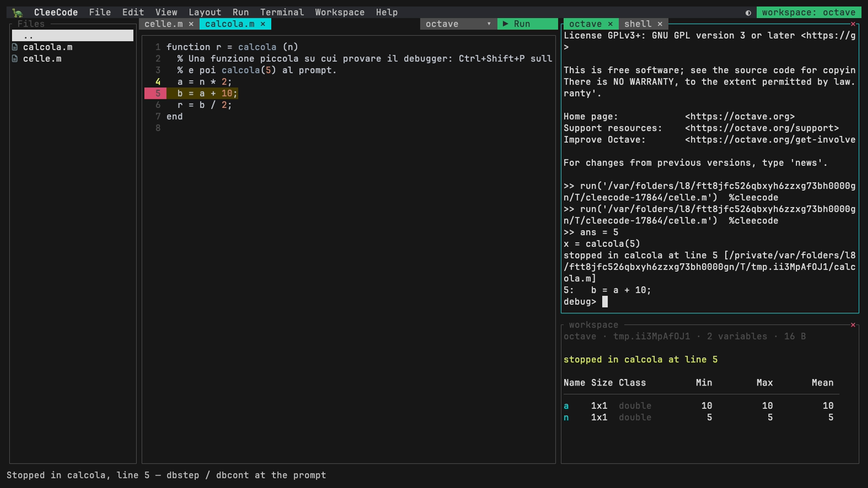Open celle.m in the Files panel
The image size is (868, 488).
pos(42,59)
